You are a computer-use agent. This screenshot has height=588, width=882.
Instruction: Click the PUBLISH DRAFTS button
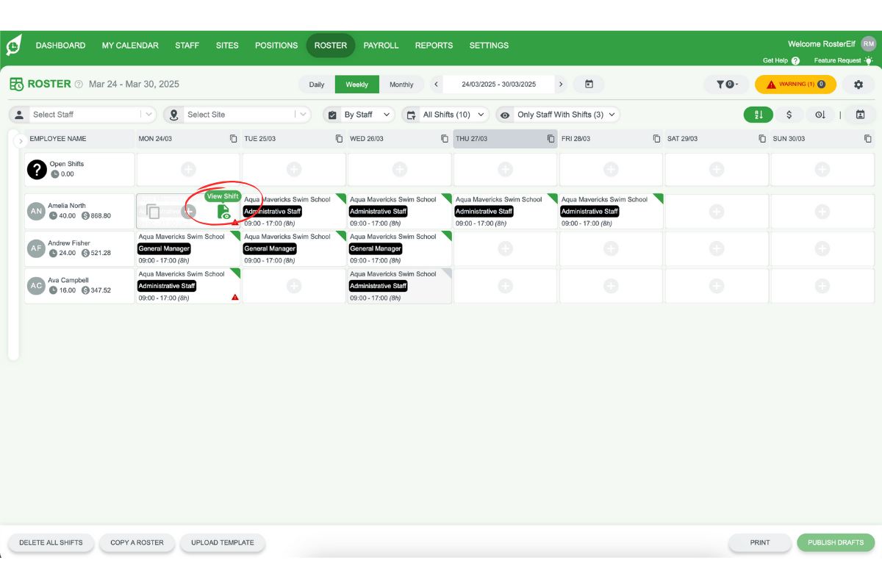click(x=836, y=542)
